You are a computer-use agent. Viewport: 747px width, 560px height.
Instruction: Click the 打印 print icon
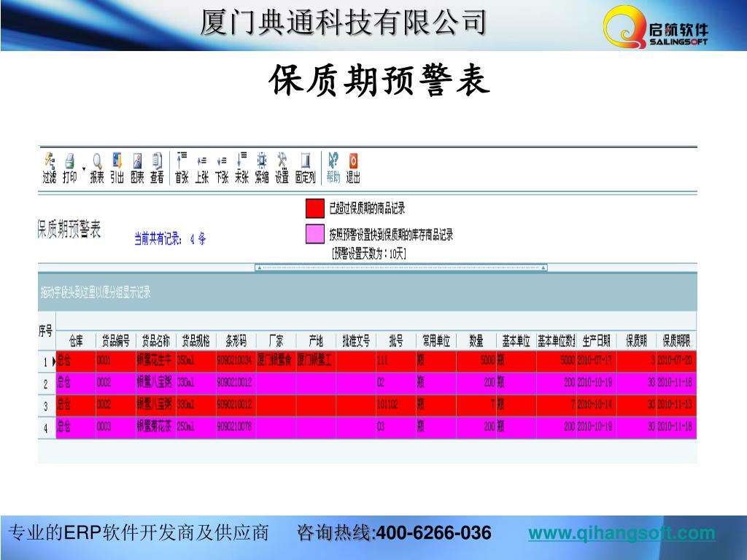(69, 168)
